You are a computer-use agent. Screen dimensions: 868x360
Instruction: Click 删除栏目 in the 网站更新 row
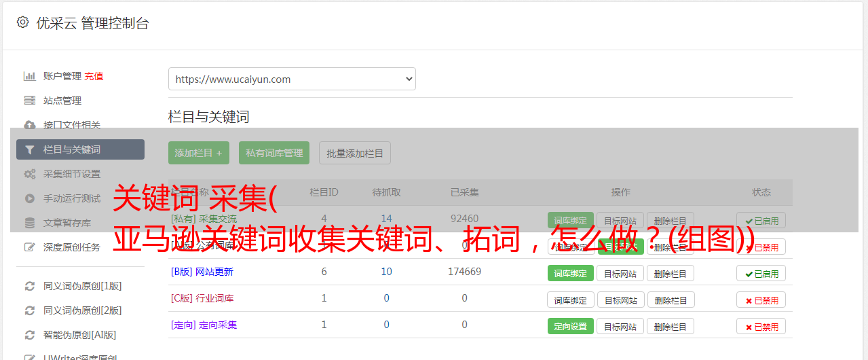[671, 273]
